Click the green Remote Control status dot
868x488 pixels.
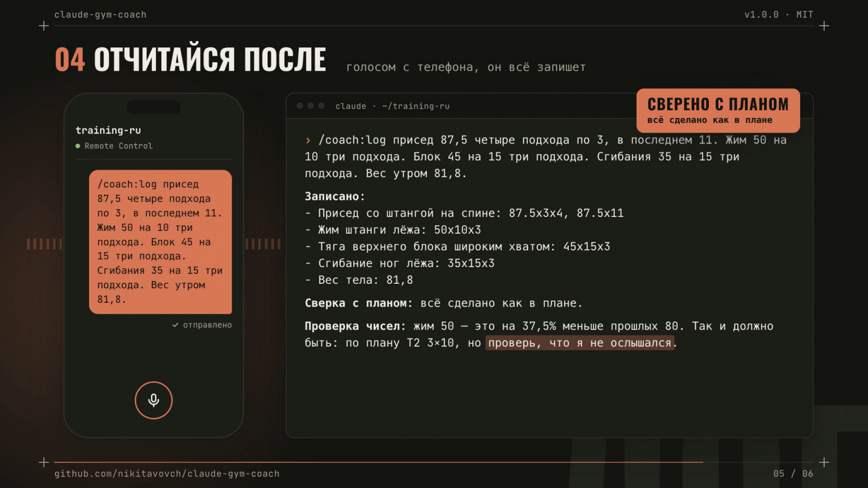78,146
